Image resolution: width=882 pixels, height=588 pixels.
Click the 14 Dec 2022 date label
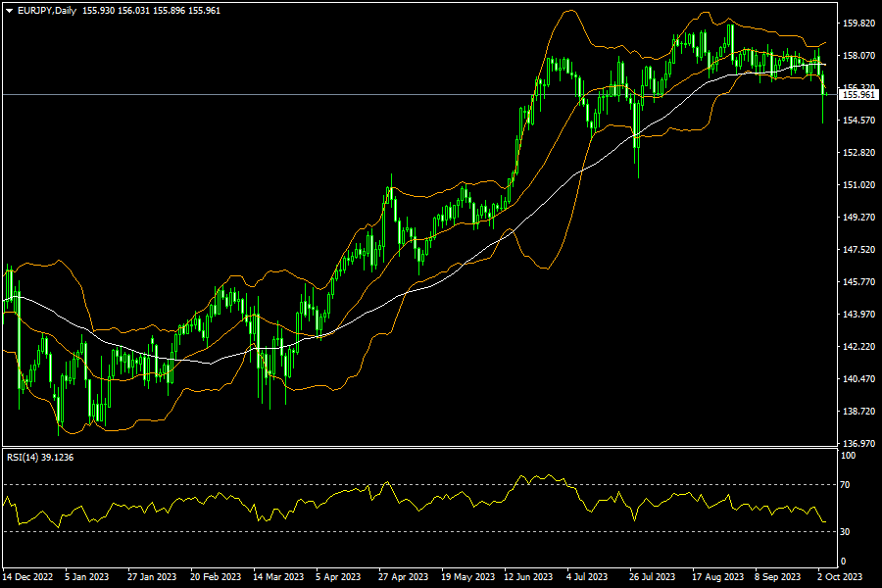tap(27, 577)
